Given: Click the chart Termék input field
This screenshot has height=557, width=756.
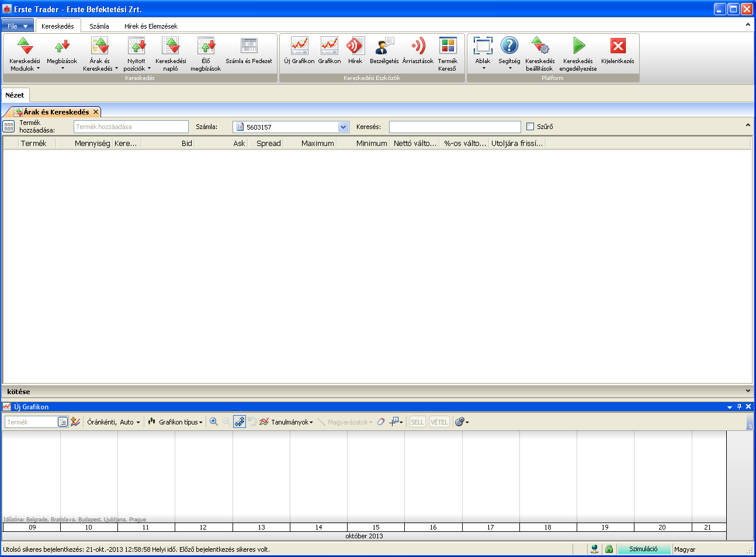Looking at the screenshot, I should (32, 422).
